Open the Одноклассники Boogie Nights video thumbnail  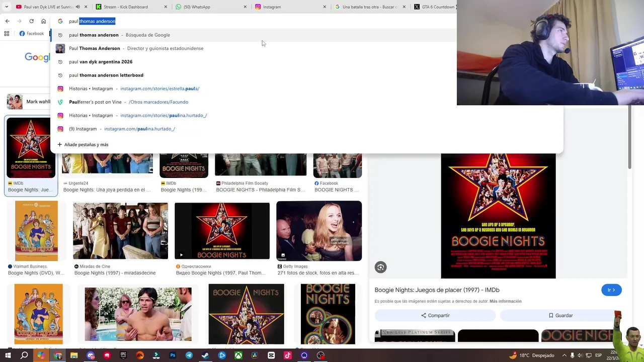coord(222,231)
